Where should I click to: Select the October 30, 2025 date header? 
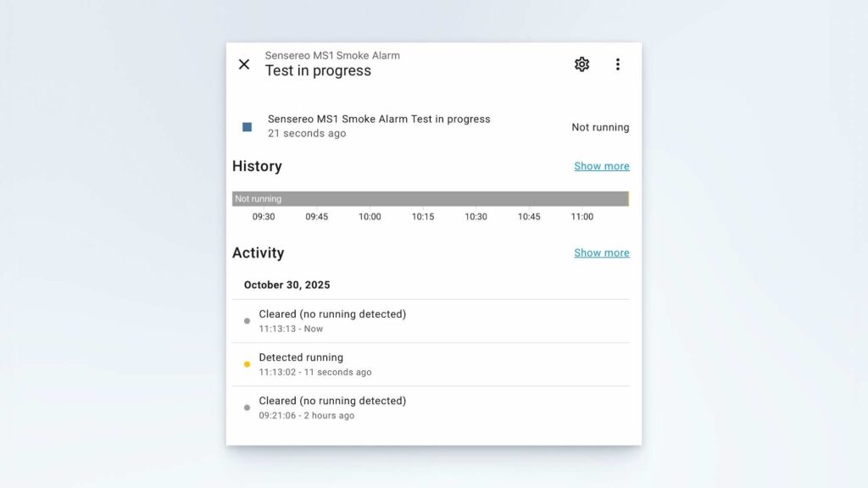(x=287, y=285)
